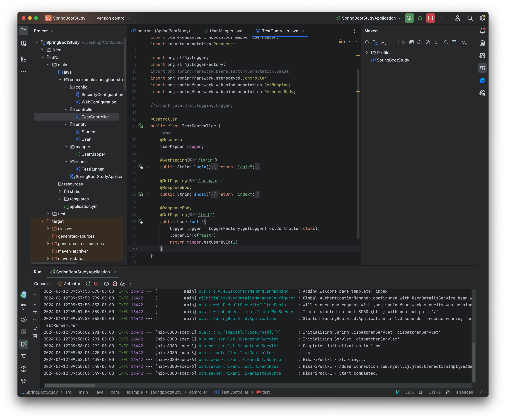The height and width of the screenshot is (420, 506).
Task: Expand the Profiles node in Maven panel
Action: coord(367,52)
